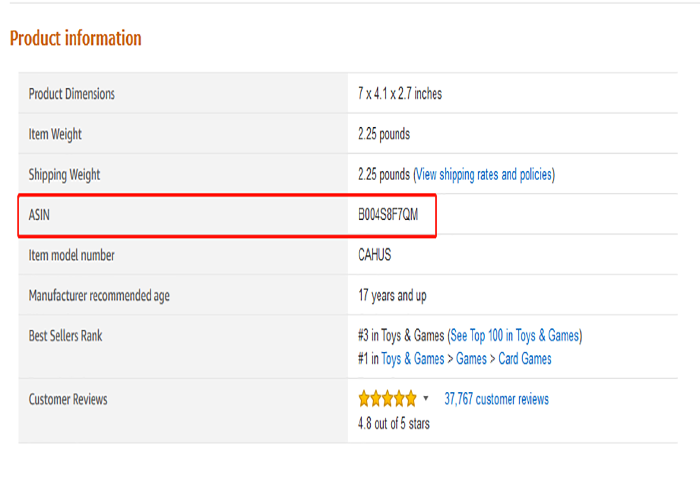Click the Shipping Weight row label
The width and height of the screenshot is (700, 484).
click(x=64, y=175)
